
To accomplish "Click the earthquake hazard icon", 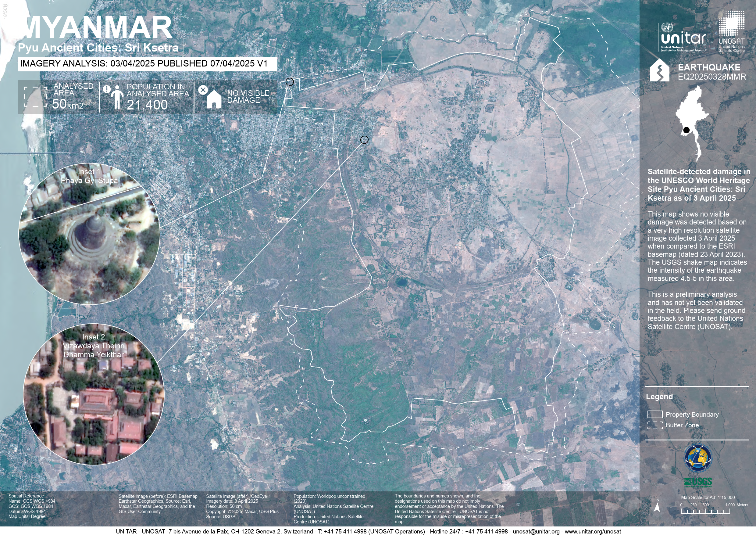I will coord(659,70).
